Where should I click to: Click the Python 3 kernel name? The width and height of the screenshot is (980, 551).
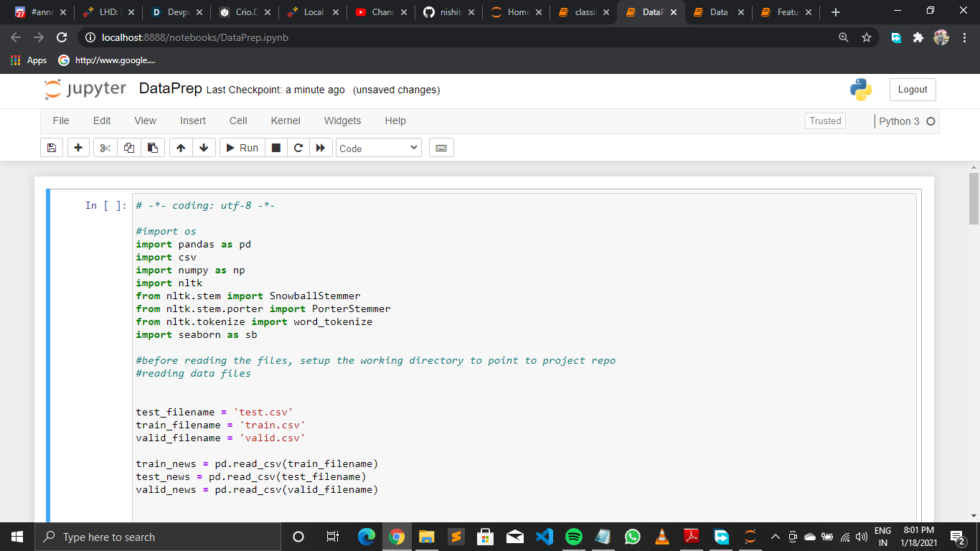pyautogui.click(x=899, y=121)
